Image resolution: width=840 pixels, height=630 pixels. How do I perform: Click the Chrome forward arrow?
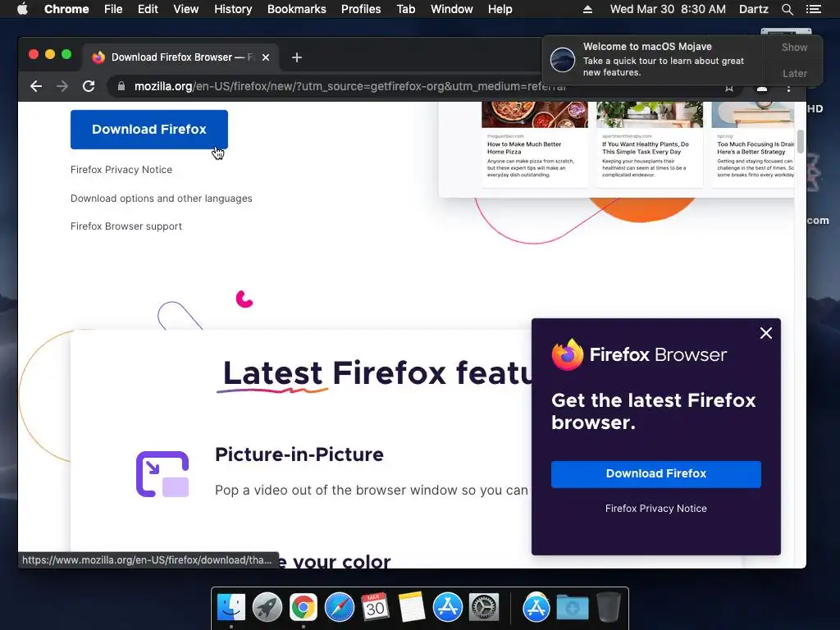click(x=62, y=86)
